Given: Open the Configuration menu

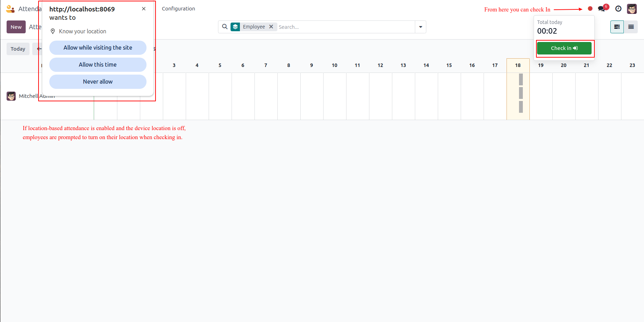Looking at the screenshot, I should (x=178, y=9).
